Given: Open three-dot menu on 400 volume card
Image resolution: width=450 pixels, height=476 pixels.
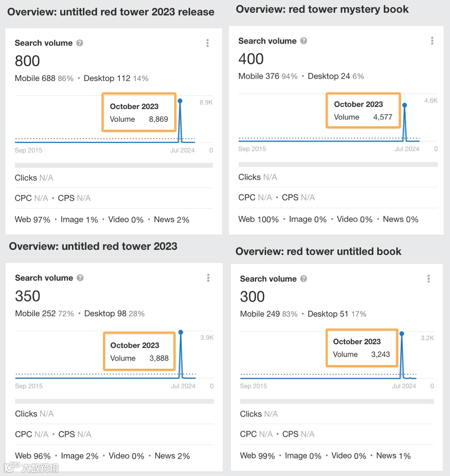Looking at the screenshot, I should [432, 41].
